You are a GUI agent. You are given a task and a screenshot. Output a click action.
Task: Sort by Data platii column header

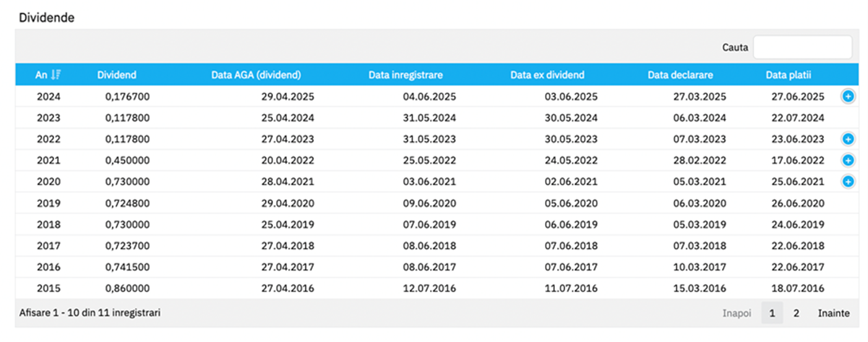788,75
